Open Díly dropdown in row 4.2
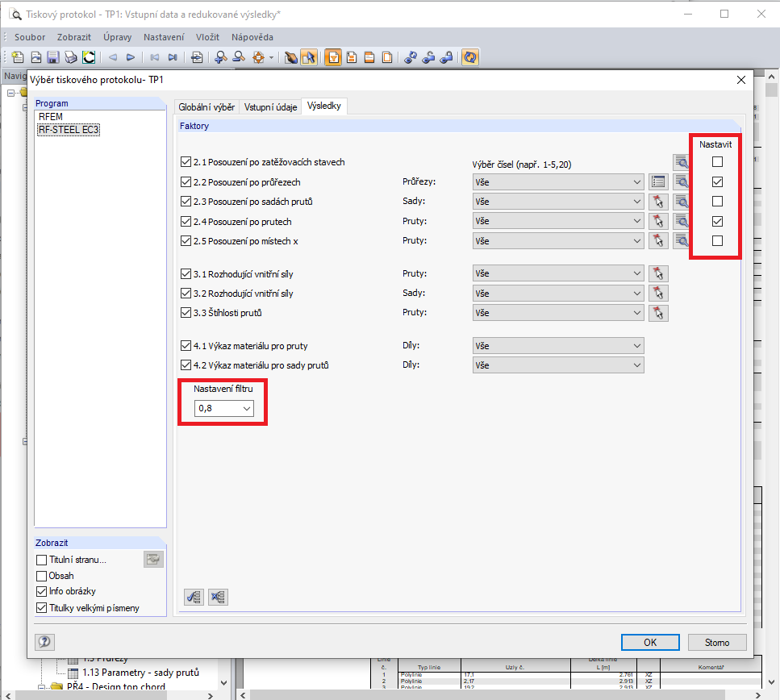Screen dimensions: 780x700 pyautogui.click(x=558, y=365)
